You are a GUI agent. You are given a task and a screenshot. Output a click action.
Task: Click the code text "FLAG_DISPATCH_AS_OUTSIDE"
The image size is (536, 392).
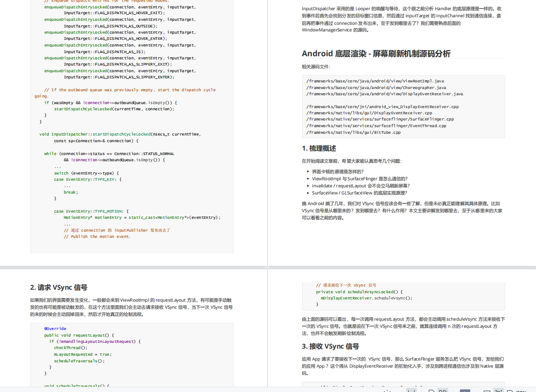tap(125, 26)
